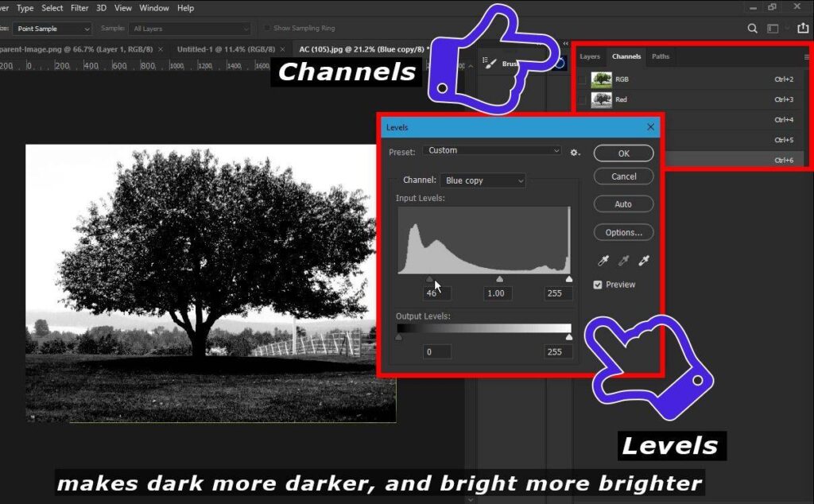Collapse the panel dock with double arrows
814x504 pixels.
pos(565,44)
